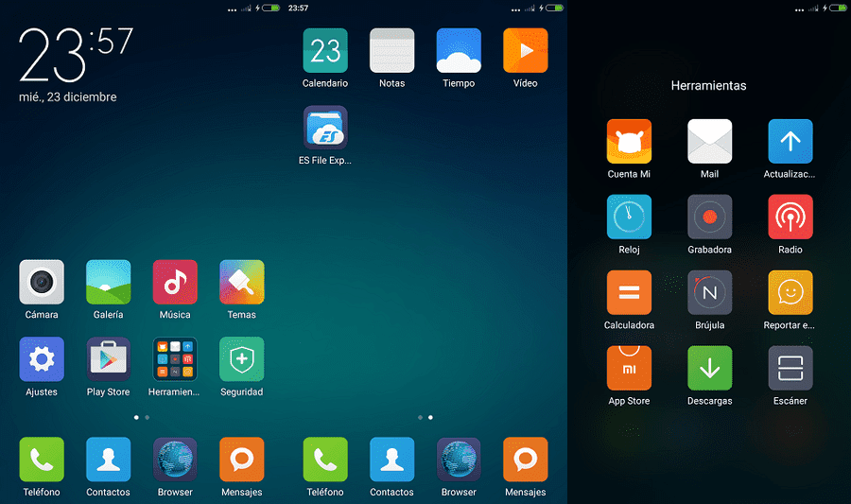Open the Temas app

(241, 282)
